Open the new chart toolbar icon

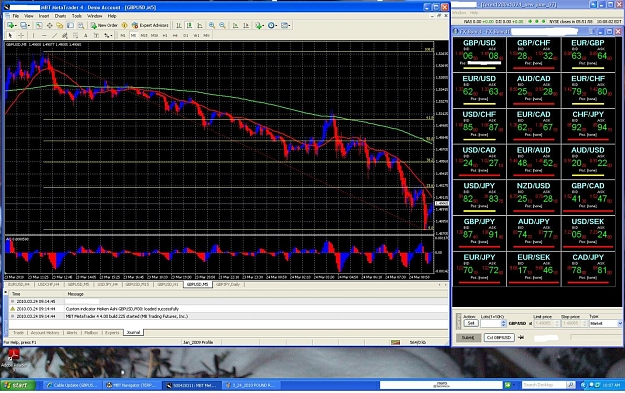click(11, 26)
